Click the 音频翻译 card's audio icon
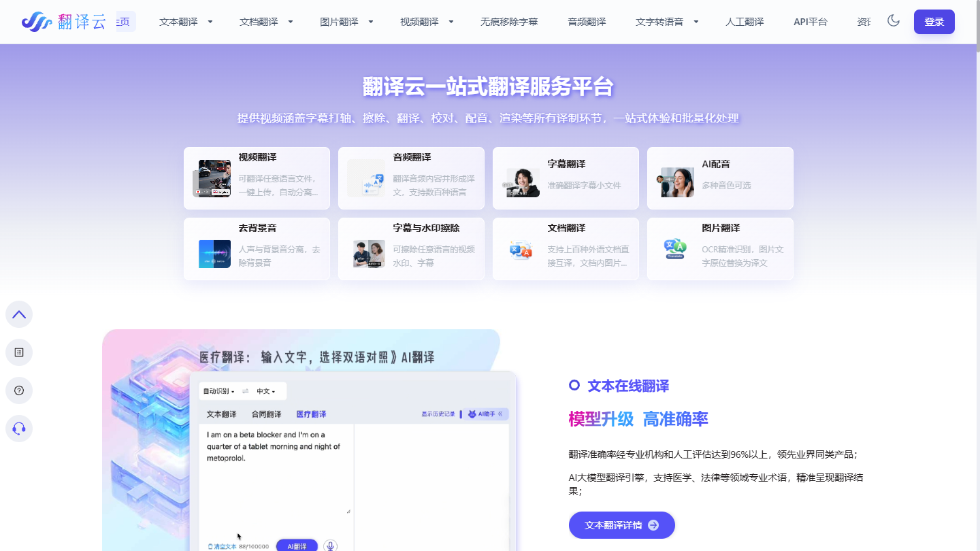This screenshot has height=551, width=980. (366, 178)
